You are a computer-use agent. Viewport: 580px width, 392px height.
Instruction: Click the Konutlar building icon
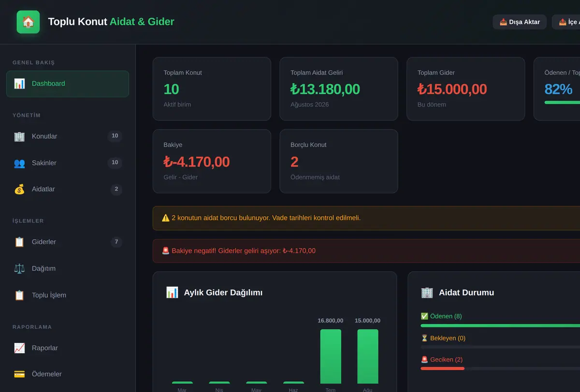pyautogui.click(x=19, y=136)
